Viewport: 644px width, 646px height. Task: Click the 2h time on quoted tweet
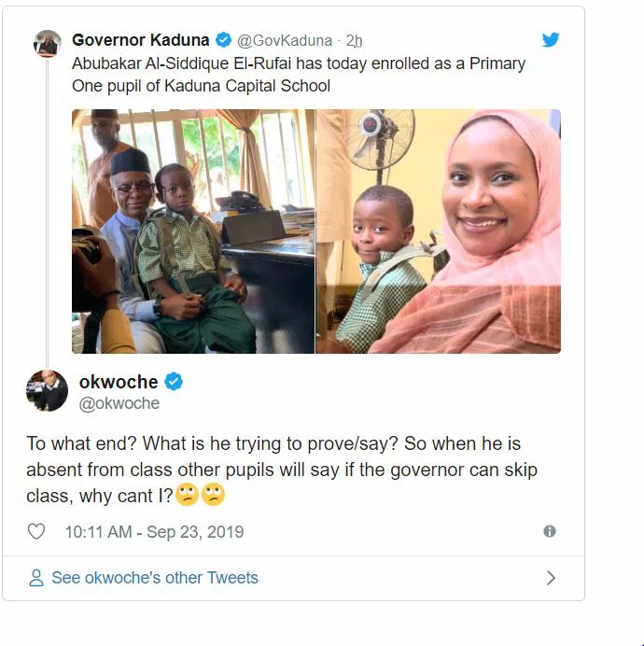[x=354, y=40]
